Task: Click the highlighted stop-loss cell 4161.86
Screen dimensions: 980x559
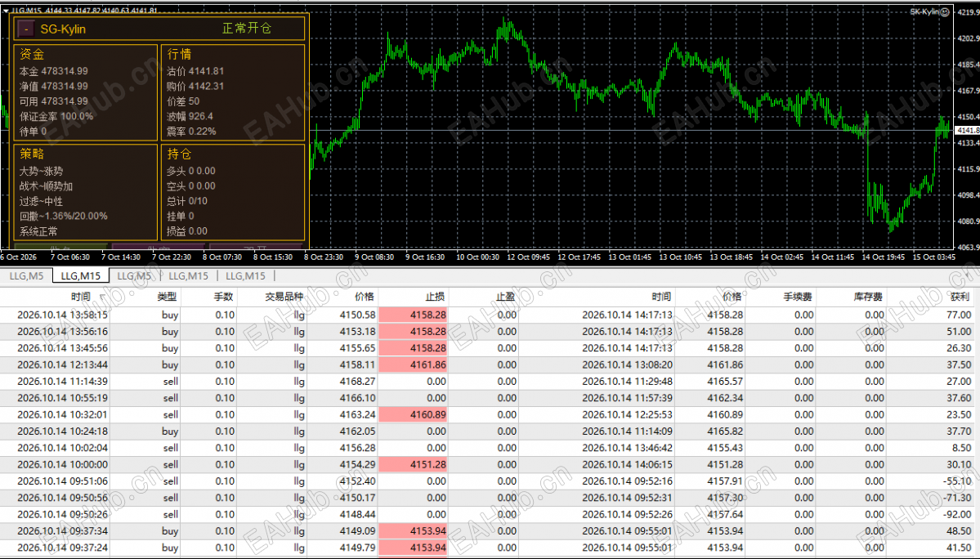Action: 413,364
